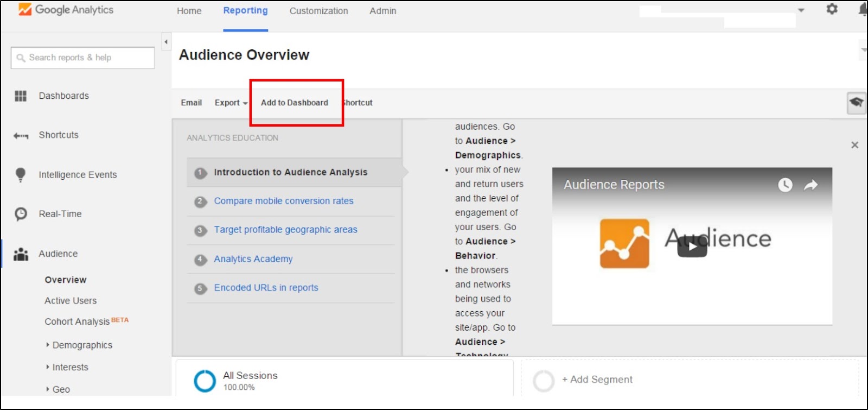Toggle the Analytics Education graduation cap icon

pyautogui.click(x=856, y=103)
